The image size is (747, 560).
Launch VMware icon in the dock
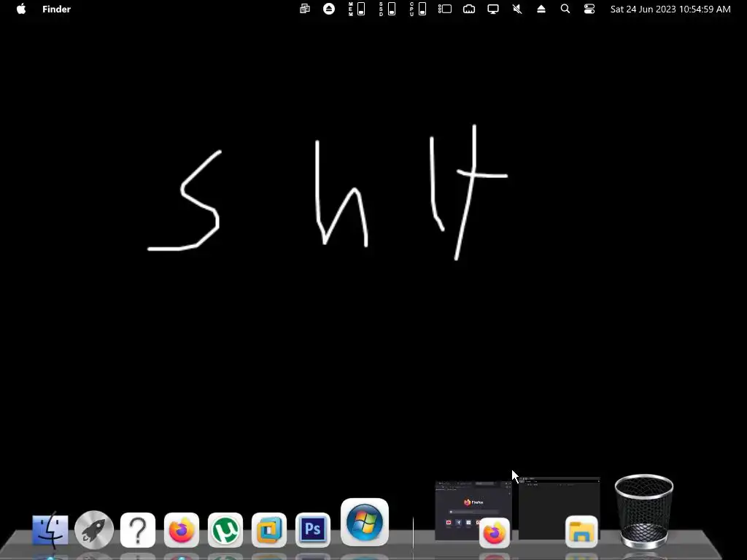point(269,530)
